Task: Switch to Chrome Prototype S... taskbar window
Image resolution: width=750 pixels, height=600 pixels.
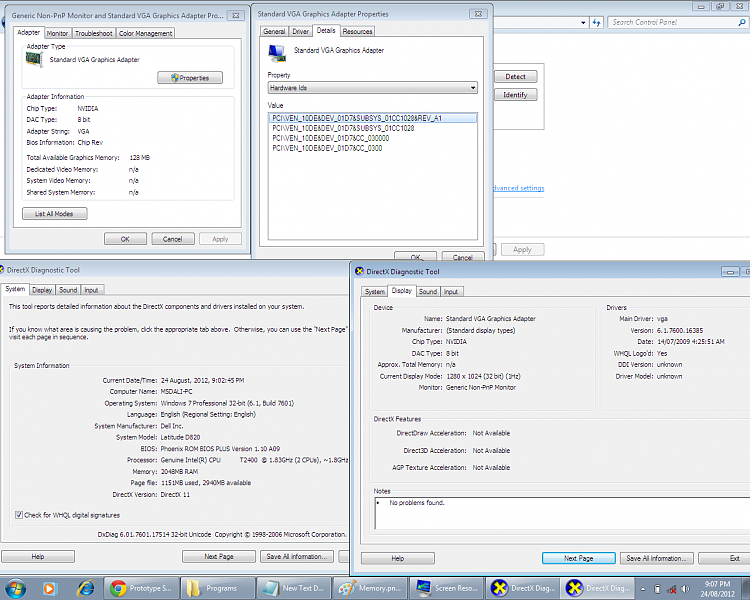Action: [x=142, y=589]
